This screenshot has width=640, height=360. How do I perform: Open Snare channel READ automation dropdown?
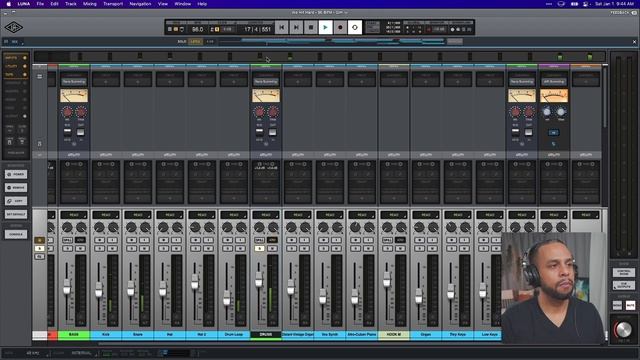click(x=138, y=215)
